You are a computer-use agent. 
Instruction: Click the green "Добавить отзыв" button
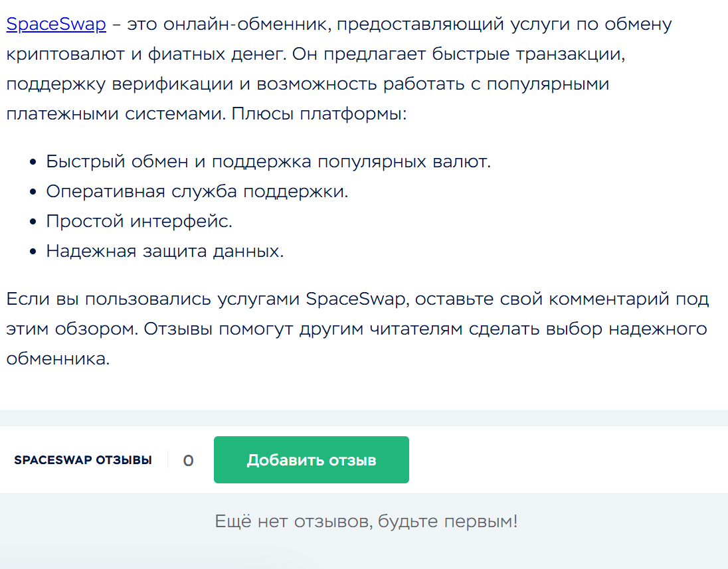pos(311,459)
